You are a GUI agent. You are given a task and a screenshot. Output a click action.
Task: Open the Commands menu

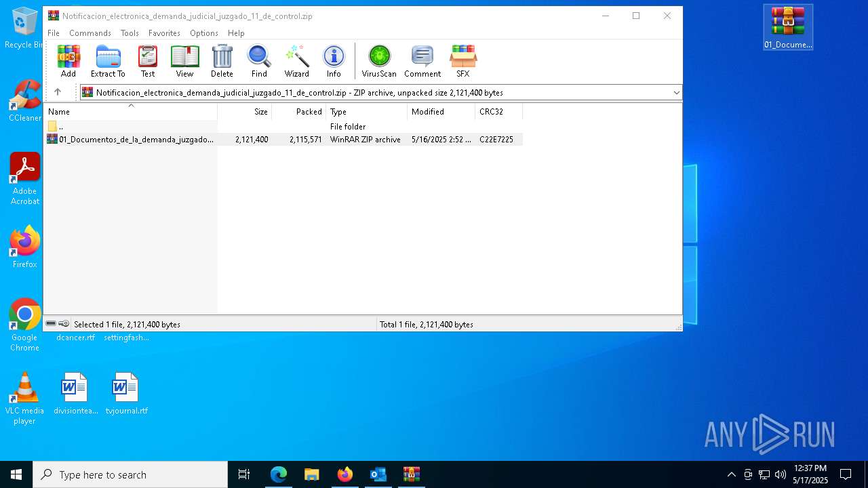[90, 33]
